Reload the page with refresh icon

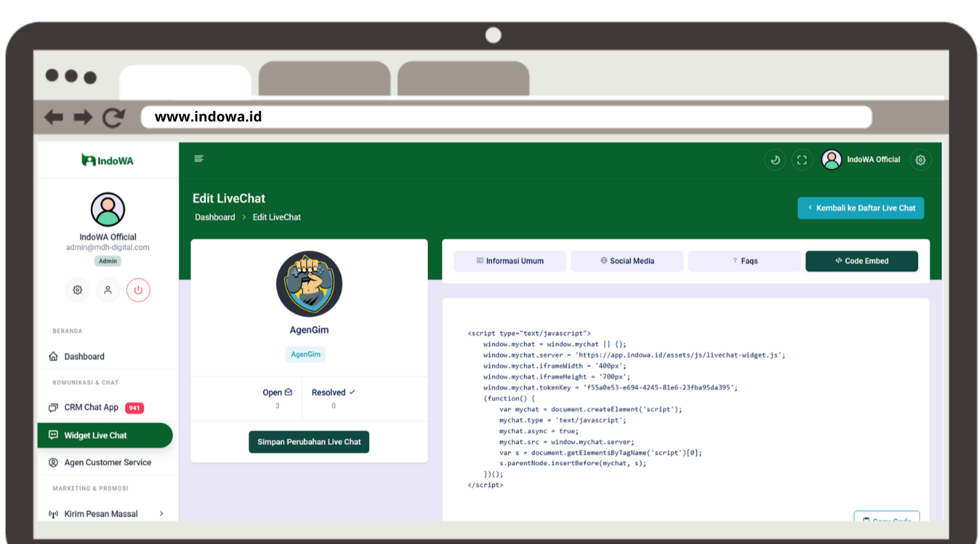pyautogui.click(x=114, y=118)
